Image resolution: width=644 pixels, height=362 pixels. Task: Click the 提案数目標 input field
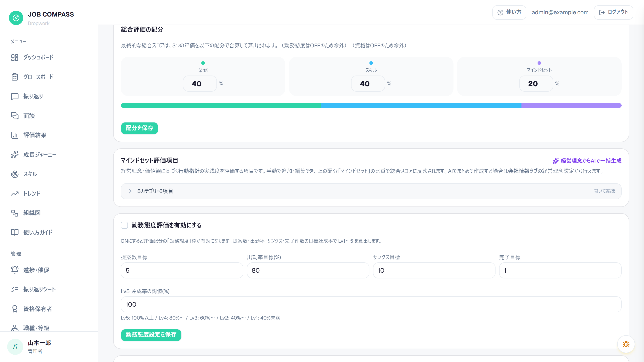pyautogui.click(x=182, y=270)
